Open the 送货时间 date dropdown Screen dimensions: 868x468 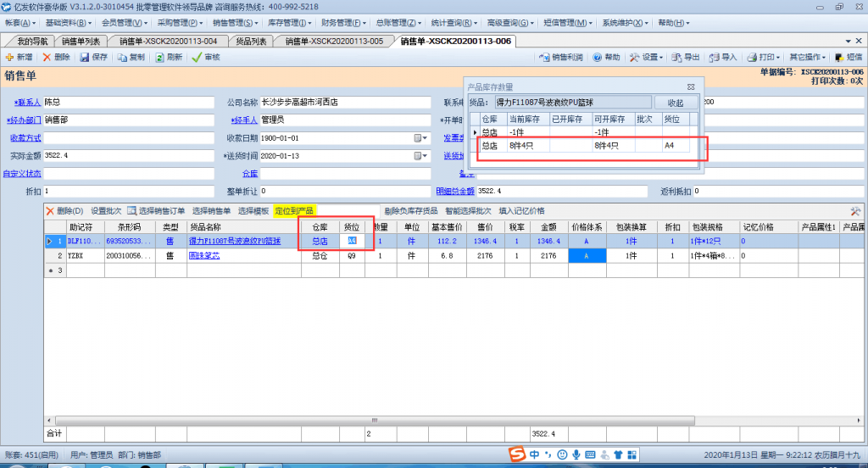pyautogui.click(x=421, y=156)
